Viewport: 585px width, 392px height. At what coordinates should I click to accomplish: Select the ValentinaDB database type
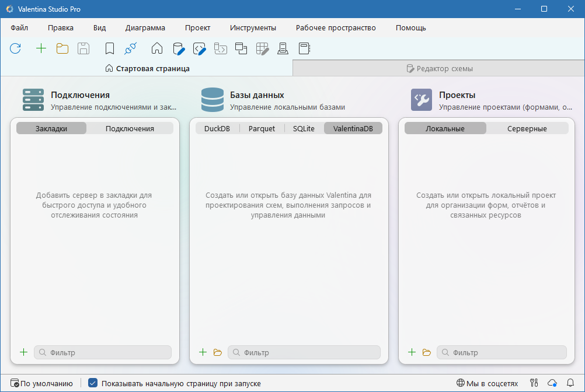point(353,128)
